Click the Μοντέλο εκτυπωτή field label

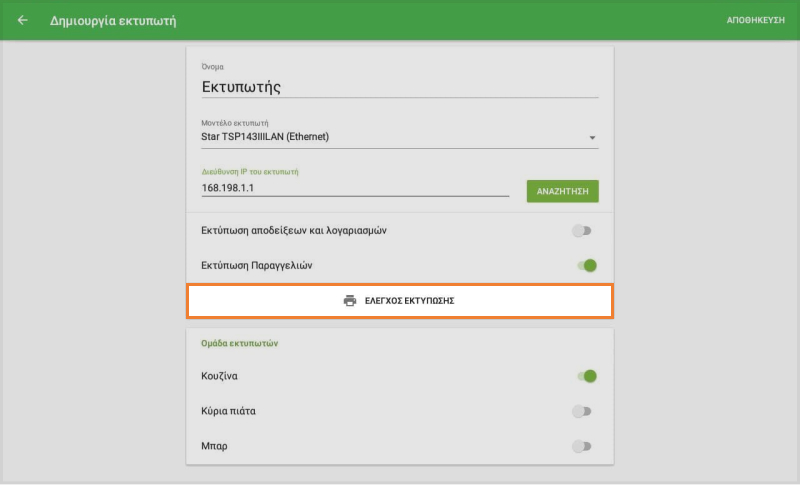[235, 123]
